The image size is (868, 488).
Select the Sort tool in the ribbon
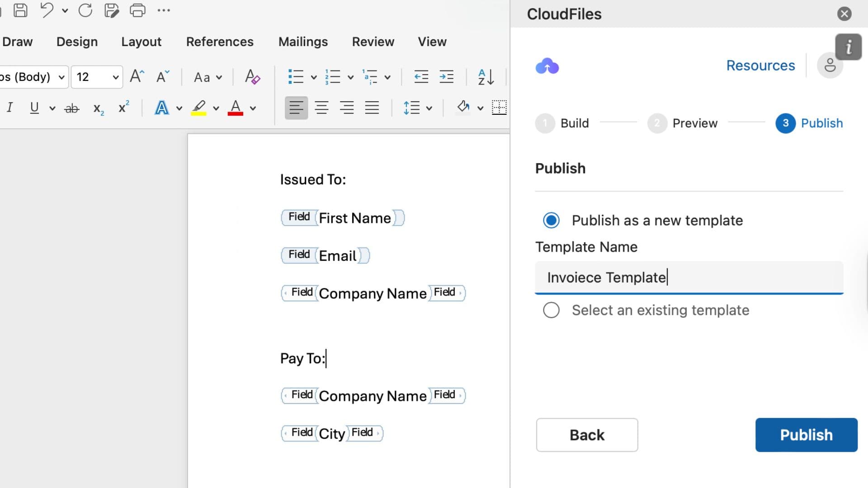[x=485, y=76]
